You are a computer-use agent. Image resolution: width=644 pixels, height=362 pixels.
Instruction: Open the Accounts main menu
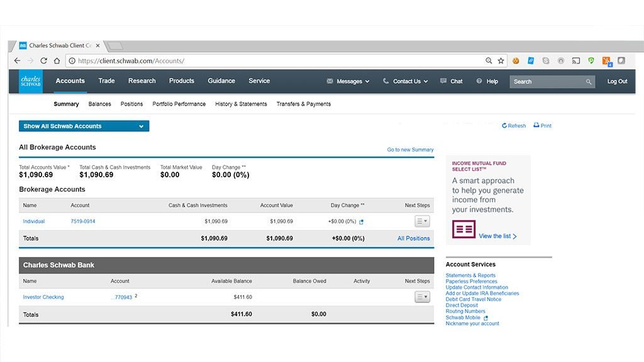tap(70, 81)
